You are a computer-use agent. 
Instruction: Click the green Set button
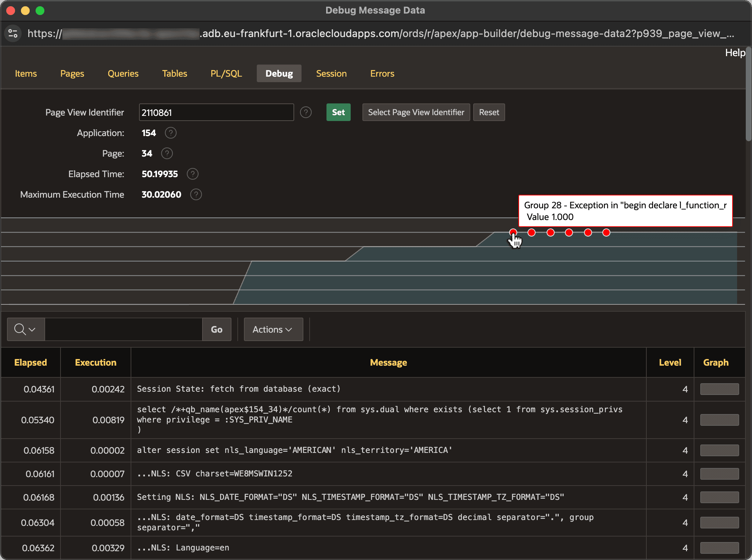[338, 112]
